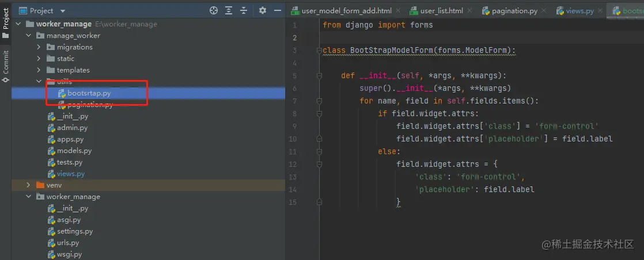Expand the templates folder

click(x=39, y=70)
